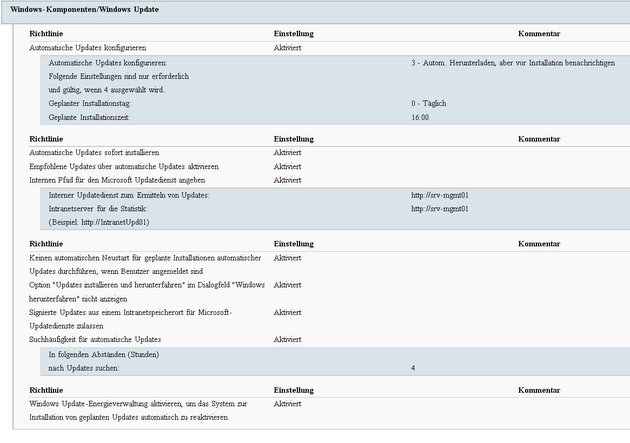This screenshot has height=443, width=630.
Task: Select the search interval value 4
Action: click(413, 368)
